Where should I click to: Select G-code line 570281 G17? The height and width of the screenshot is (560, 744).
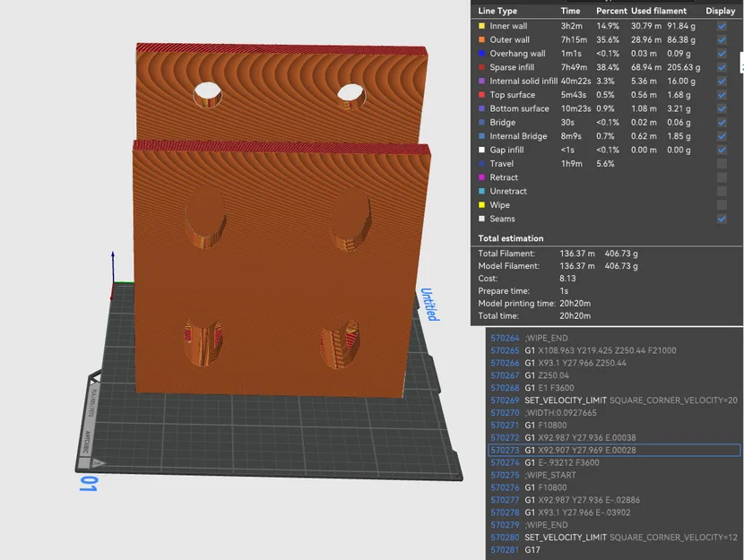[614, 550]
